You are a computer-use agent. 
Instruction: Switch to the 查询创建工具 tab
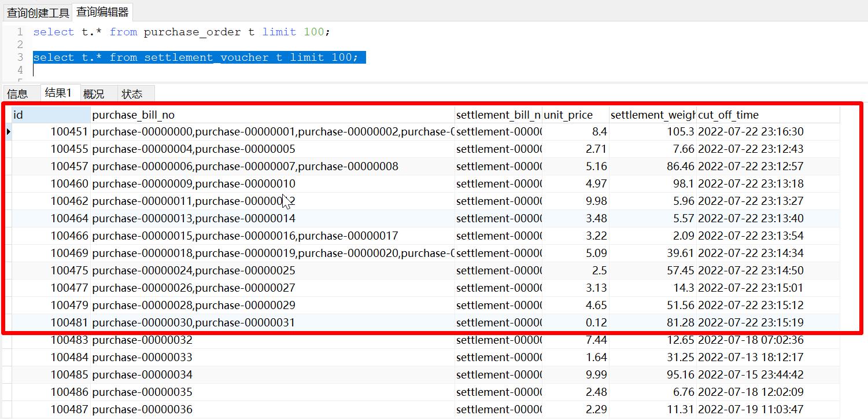point(38,12)
